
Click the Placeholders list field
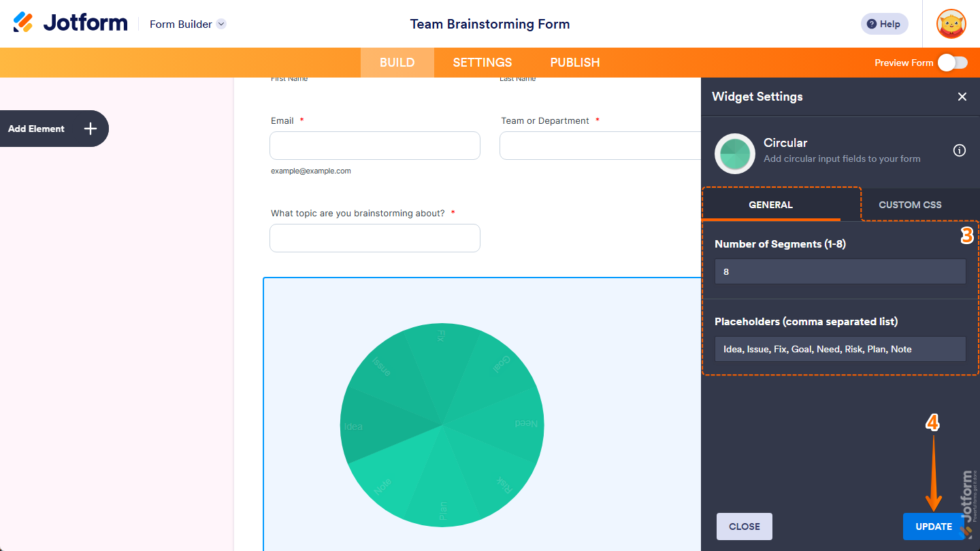pyautogui.click(x=840, y=349)
